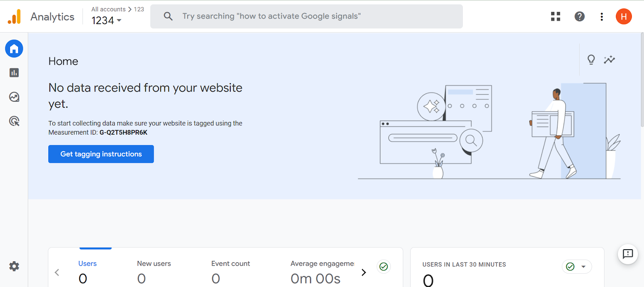Show recommendations lightbulb icon

(x=591, y=60)
